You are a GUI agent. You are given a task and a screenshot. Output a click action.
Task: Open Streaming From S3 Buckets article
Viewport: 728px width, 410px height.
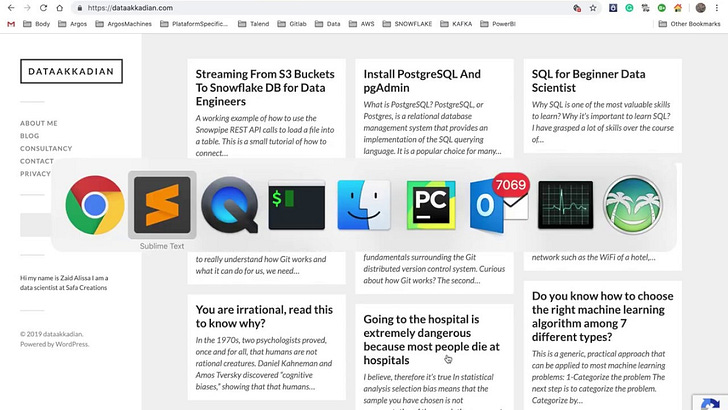(x=265, y=88)
